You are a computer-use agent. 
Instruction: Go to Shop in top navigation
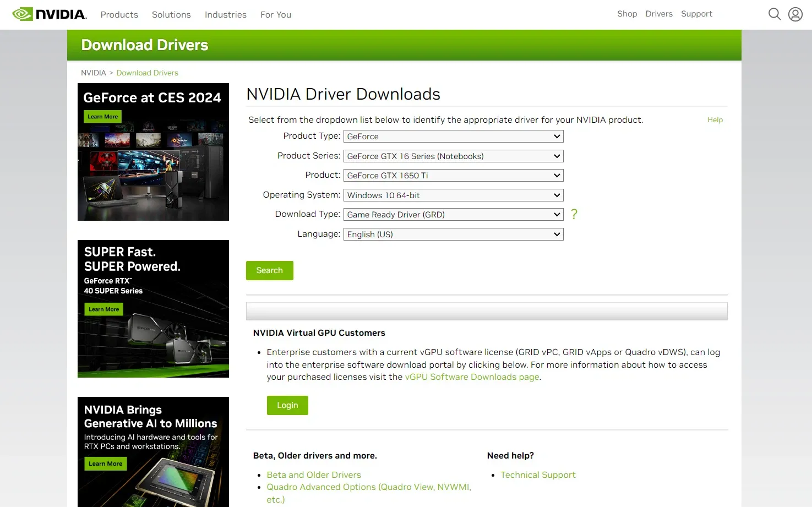tap(627, 14)
